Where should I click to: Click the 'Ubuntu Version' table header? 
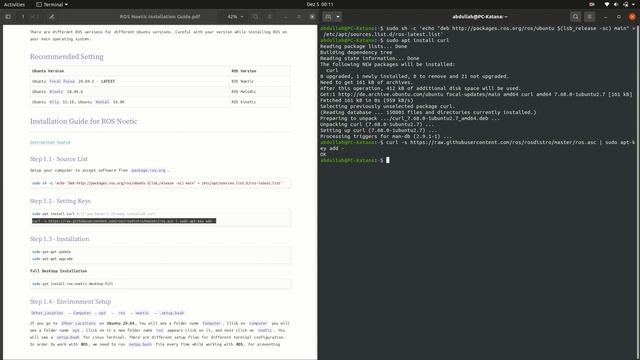[48, 71]
